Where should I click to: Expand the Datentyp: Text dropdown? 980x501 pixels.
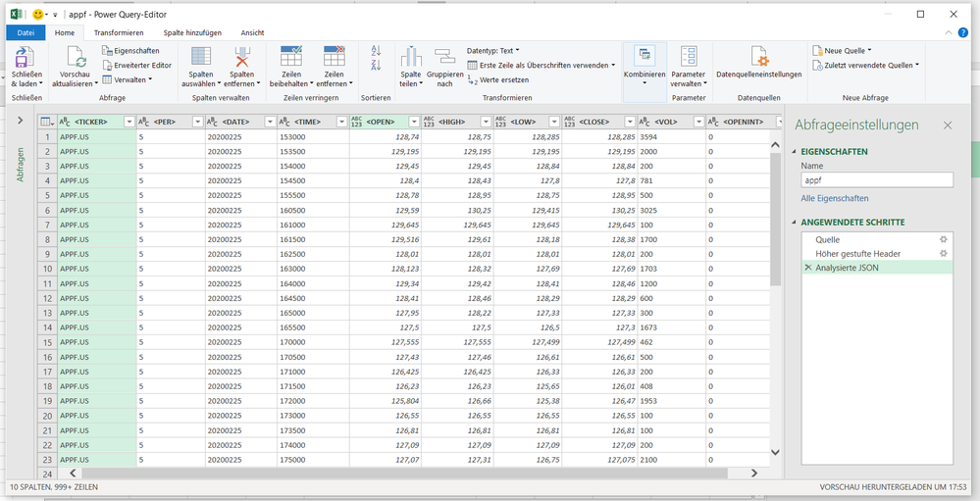(493, 50)
